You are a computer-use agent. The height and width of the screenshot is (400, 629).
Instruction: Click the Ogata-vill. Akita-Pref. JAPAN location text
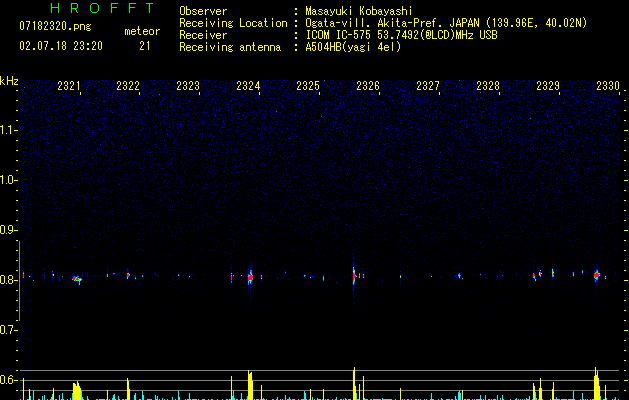tap(392, 23)
